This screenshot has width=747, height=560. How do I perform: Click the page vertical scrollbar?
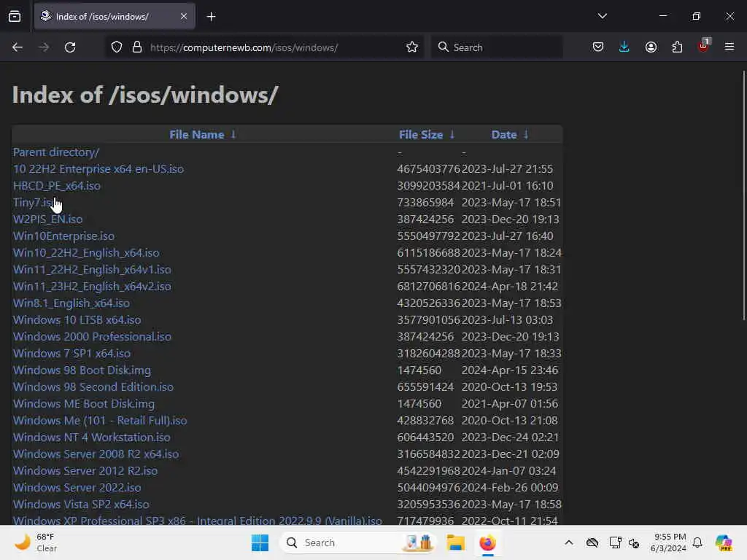tap(743, 195)
